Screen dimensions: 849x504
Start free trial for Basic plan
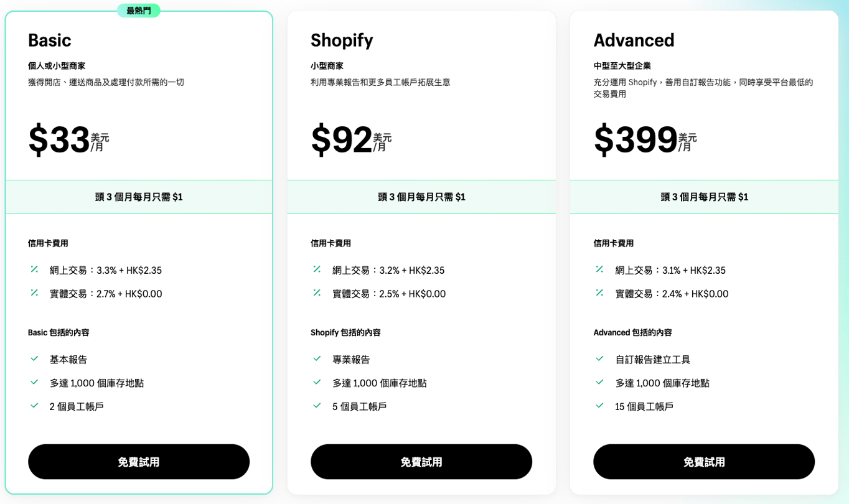point(139,462)
